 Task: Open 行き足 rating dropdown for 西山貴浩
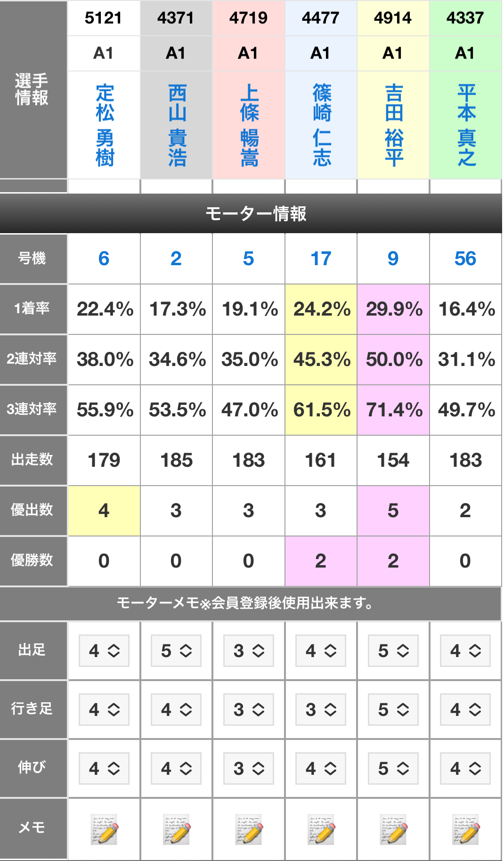tap(176, 710)
